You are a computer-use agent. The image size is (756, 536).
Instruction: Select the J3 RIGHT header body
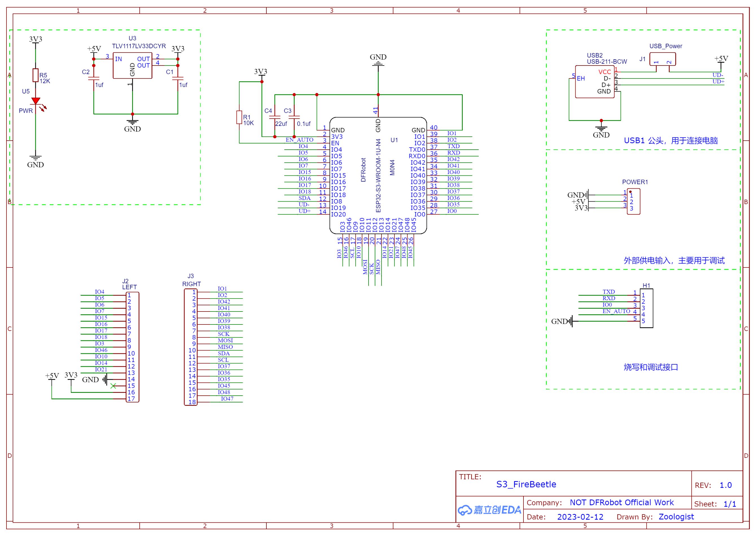190,347
